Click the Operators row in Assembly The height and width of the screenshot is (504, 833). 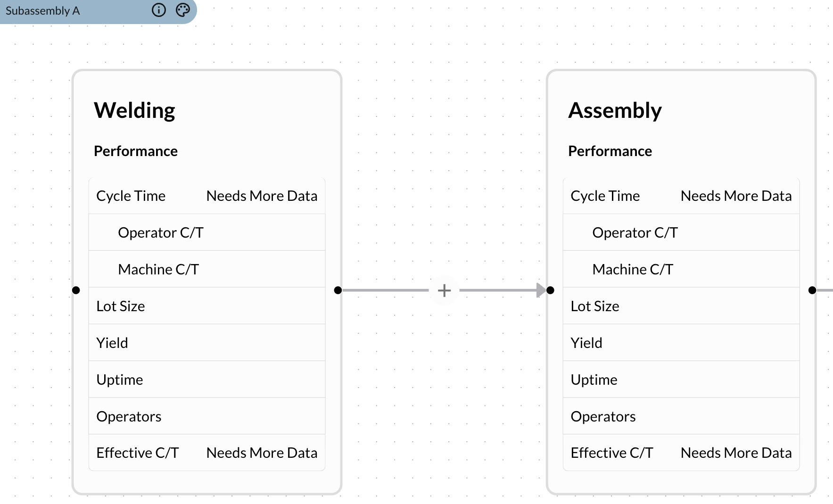(x=603, y=416)
